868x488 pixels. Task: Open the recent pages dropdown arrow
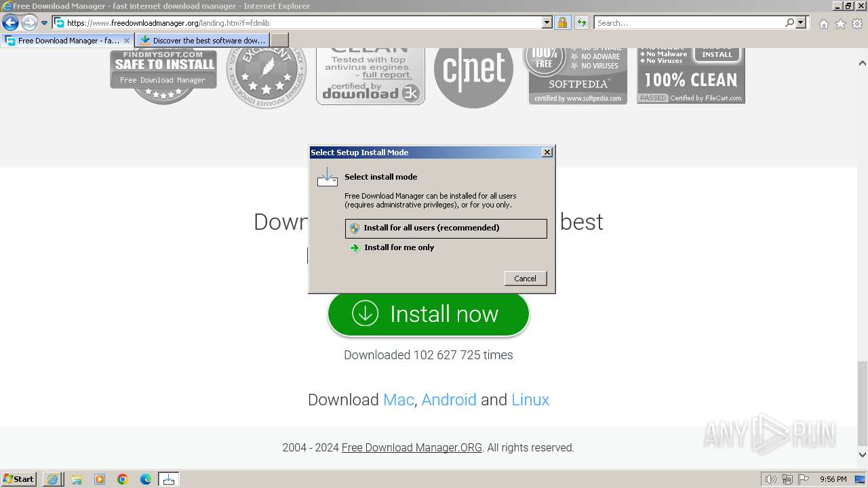45,23
